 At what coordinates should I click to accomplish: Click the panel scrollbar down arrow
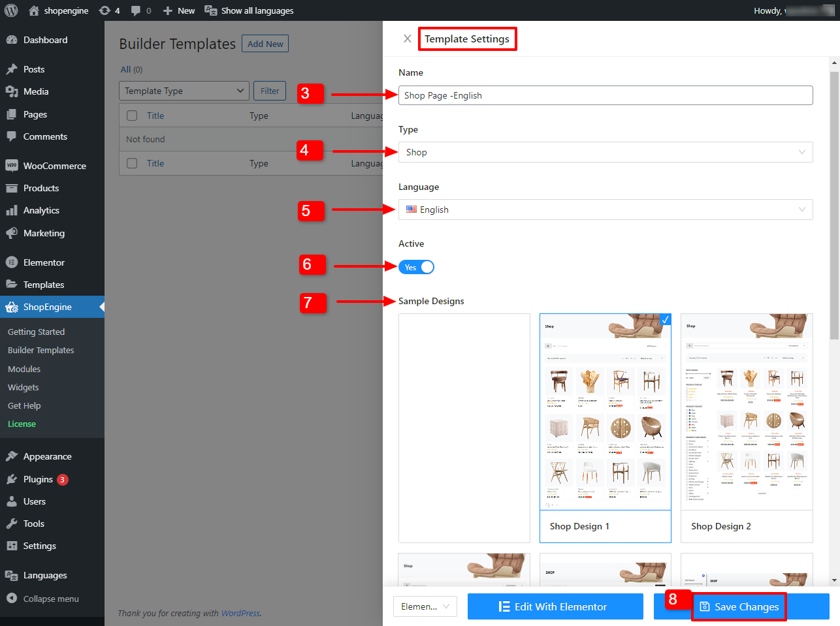pyautogui.click(x=834, y=580)
